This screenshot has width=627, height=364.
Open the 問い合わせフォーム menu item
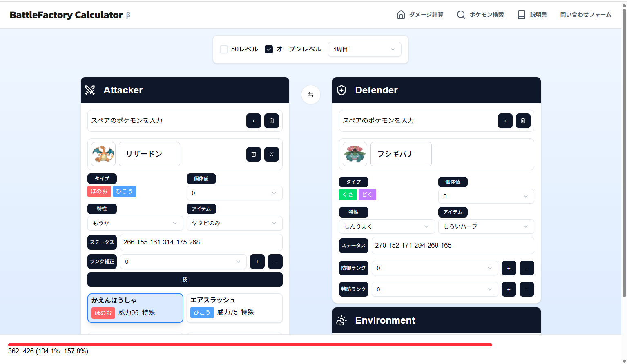585,14
